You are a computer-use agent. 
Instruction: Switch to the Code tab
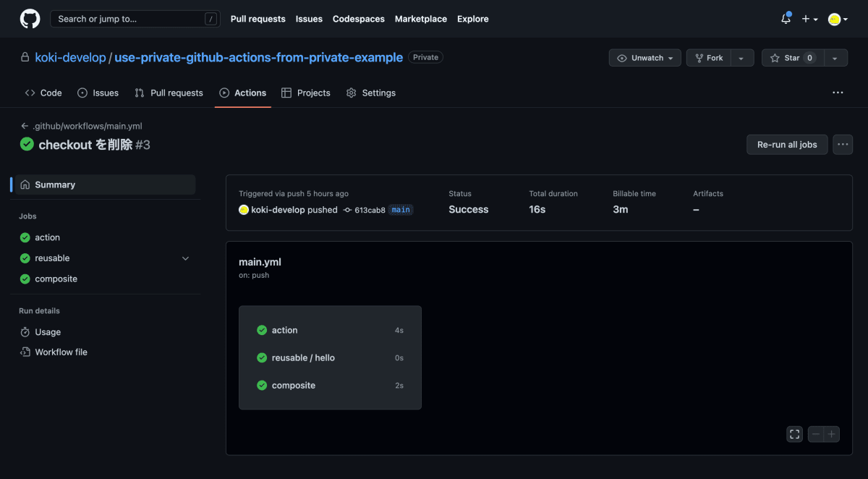click(43, 93)
